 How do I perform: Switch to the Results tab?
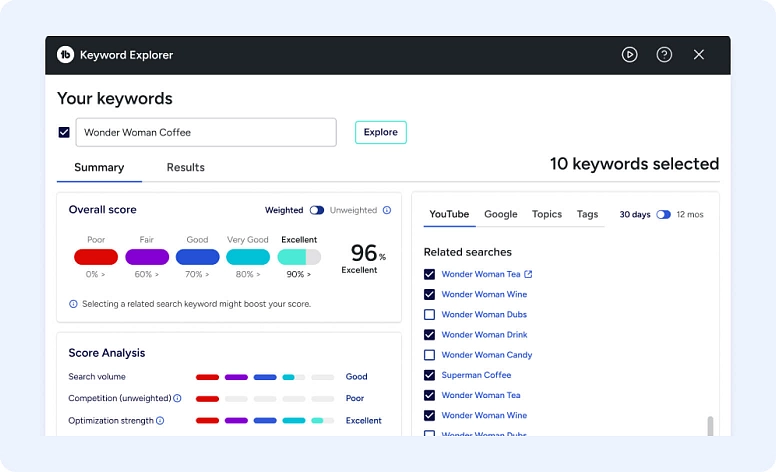click(186, 167)
